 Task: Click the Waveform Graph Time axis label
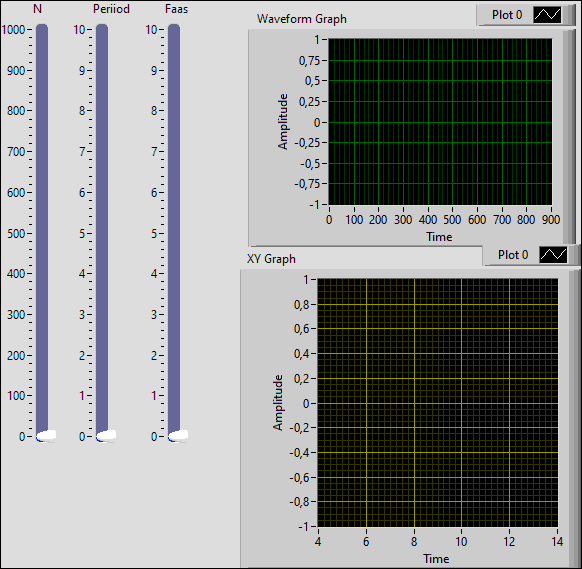(x=439, y=237)
